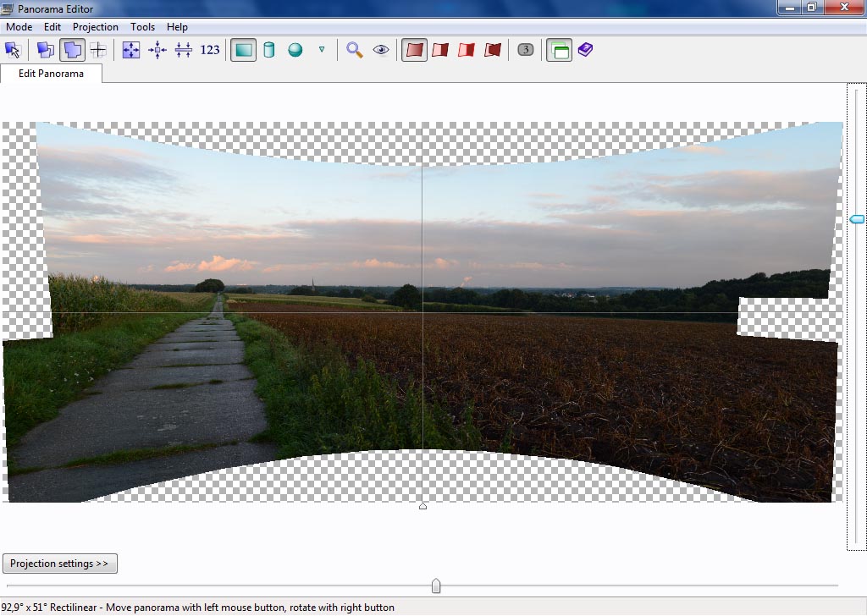Expand Projection settings panel
Screen dimensions: 867x616
pyautogui.click(x=59, y=564)
